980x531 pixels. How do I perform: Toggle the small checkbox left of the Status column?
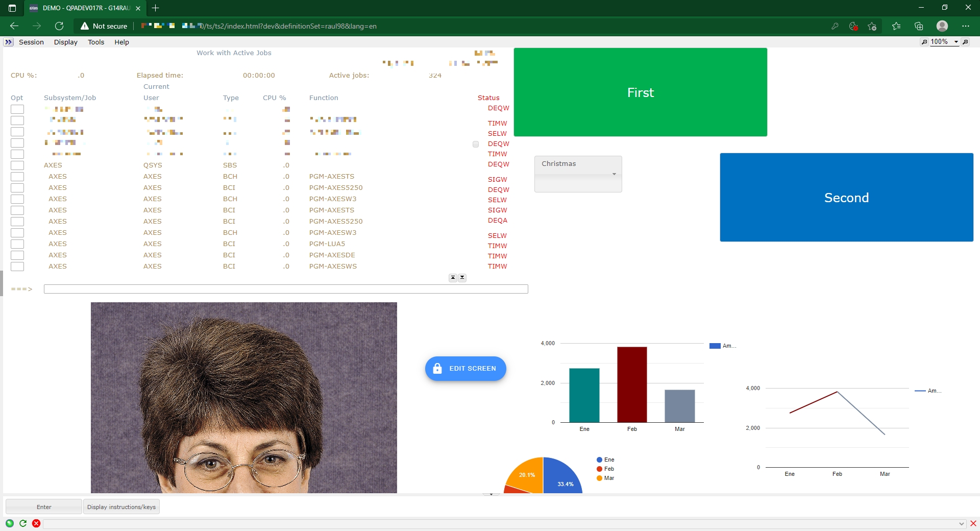tap(476, 144)
